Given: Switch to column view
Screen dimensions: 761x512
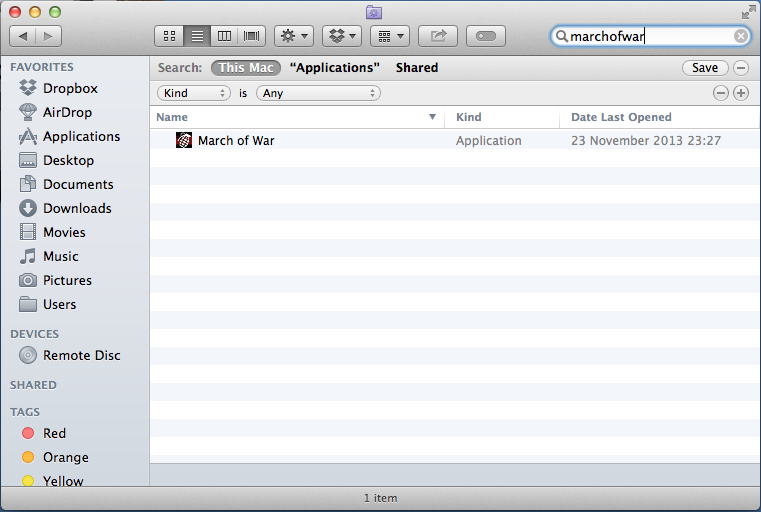Looking at the screenshot, I should pos(224,36).
